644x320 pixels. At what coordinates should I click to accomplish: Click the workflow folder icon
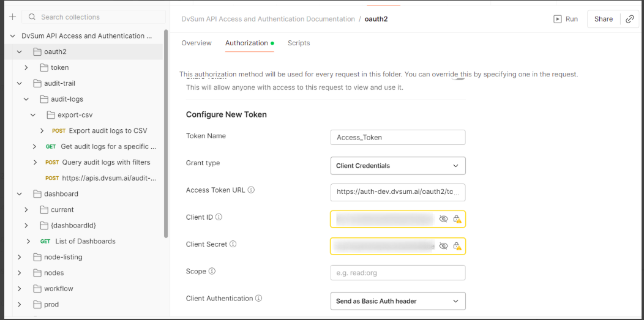point(38,288)
